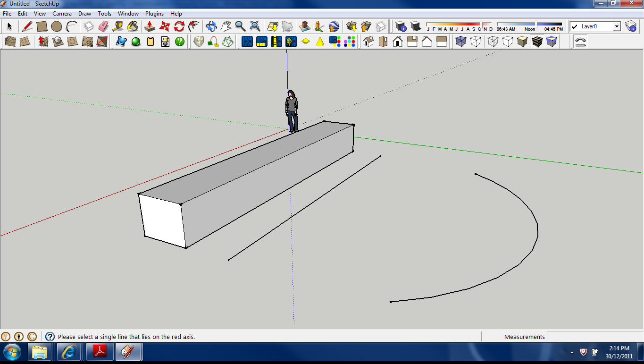Enable Wireframe face style
The width and height of the screenshot is (644, 364).
[x=493, y=42]
